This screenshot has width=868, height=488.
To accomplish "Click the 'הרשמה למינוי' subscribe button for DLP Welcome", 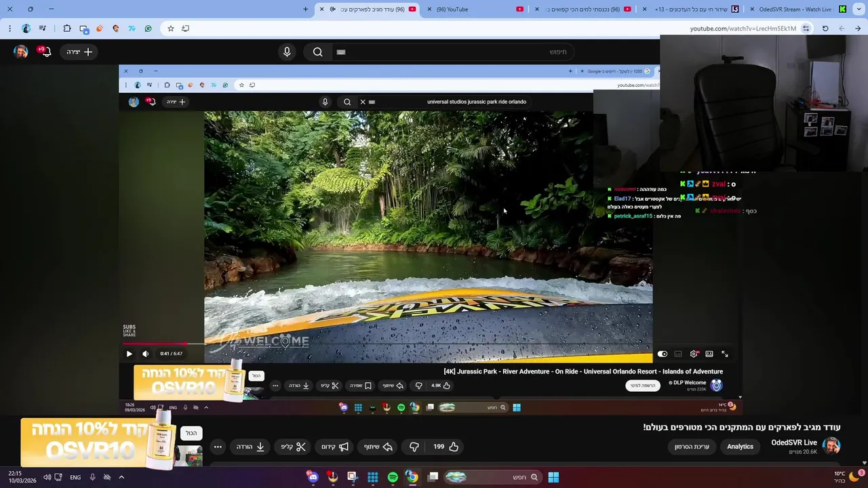I will [x=643, y=386].
